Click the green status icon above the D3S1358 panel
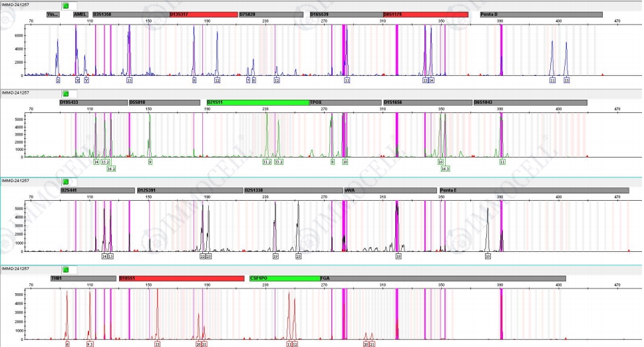Viewport: 644px width, 347px height. click(65, 5)
